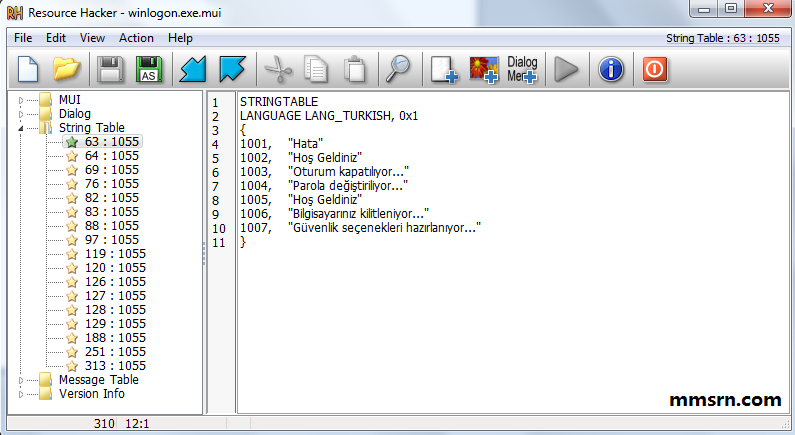Click the blue arrow pointing down-right icon
The width and height of the screenshot is (795, 435).
pyautogui.click(x=232, y=69)
